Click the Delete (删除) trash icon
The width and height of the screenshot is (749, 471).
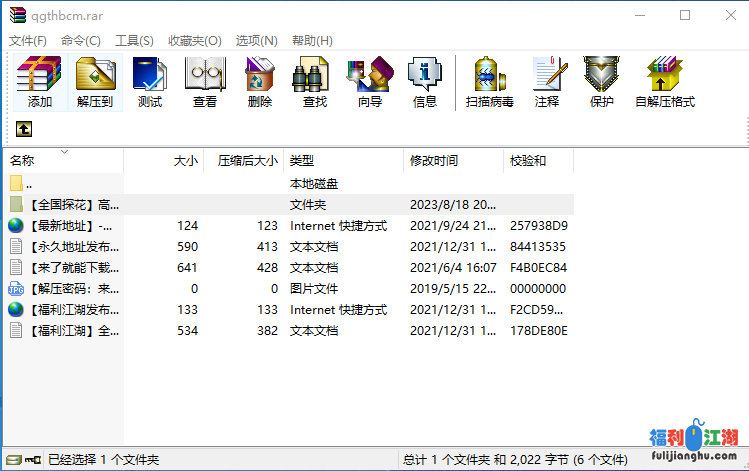click(x=260, y=82)
